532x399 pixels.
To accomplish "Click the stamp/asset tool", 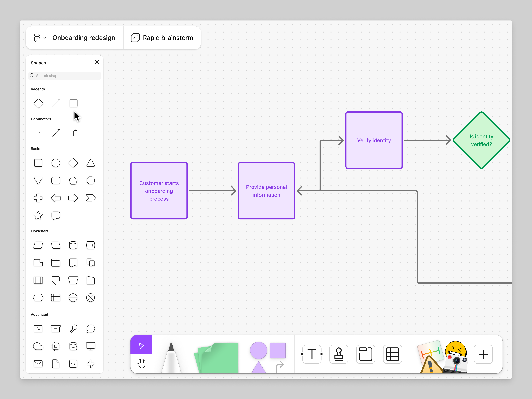I will coord(339,354).
